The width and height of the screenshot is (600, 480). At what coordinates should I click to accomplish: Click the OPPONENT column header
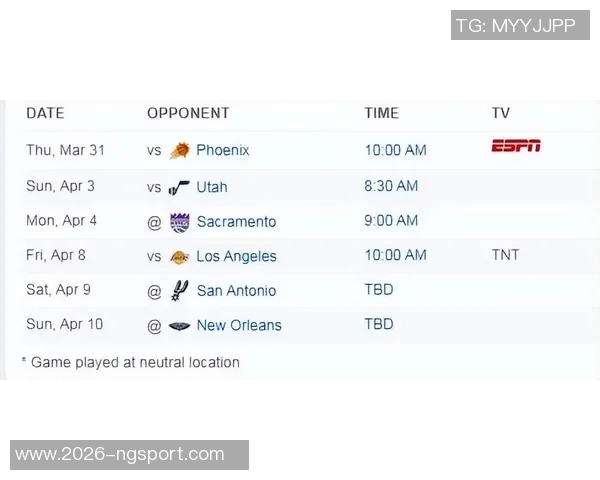click(x=188, y=113)
